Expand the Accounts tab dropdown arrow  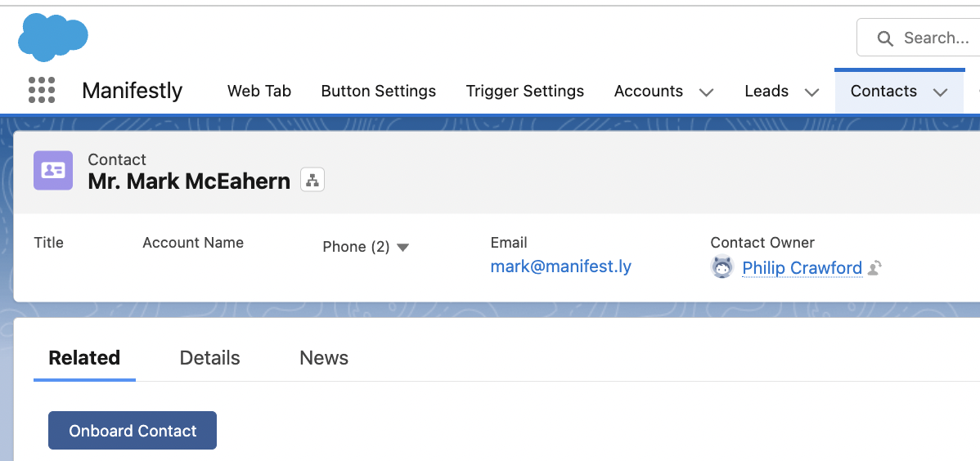706,92
